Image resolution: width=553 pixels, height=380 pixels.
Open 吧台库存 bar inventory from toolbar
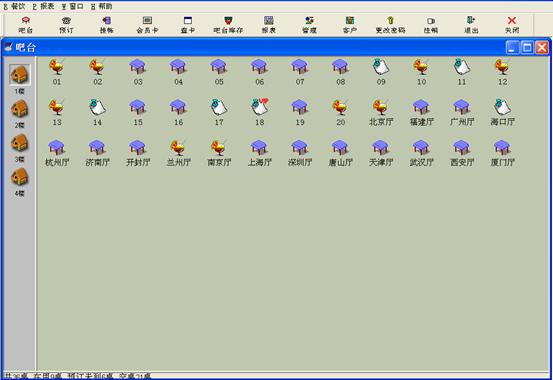228,25
